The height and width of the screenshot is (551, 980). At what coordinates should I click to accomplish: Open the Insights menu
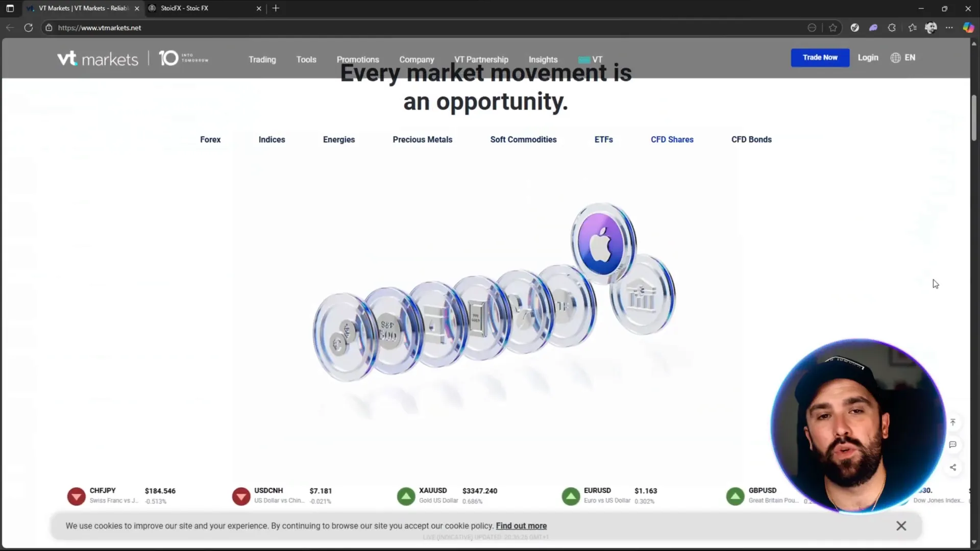click(x=543, y=59)
